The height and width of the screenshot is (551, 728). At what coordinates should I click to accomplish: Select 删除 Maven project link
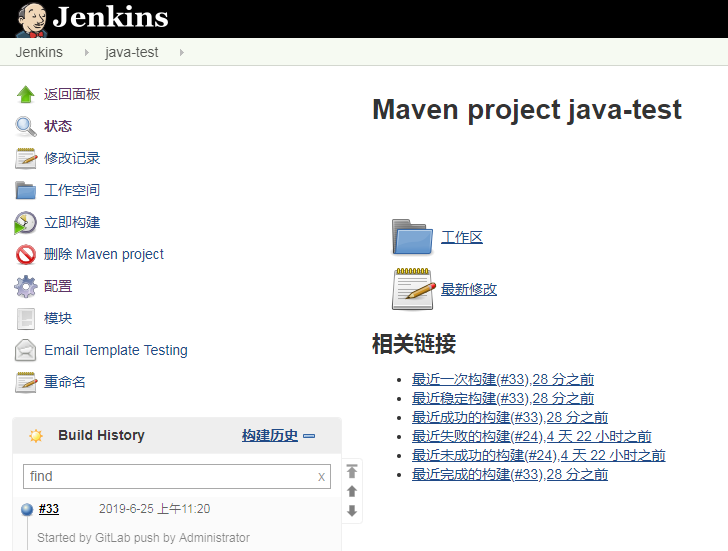coord(104,254)
